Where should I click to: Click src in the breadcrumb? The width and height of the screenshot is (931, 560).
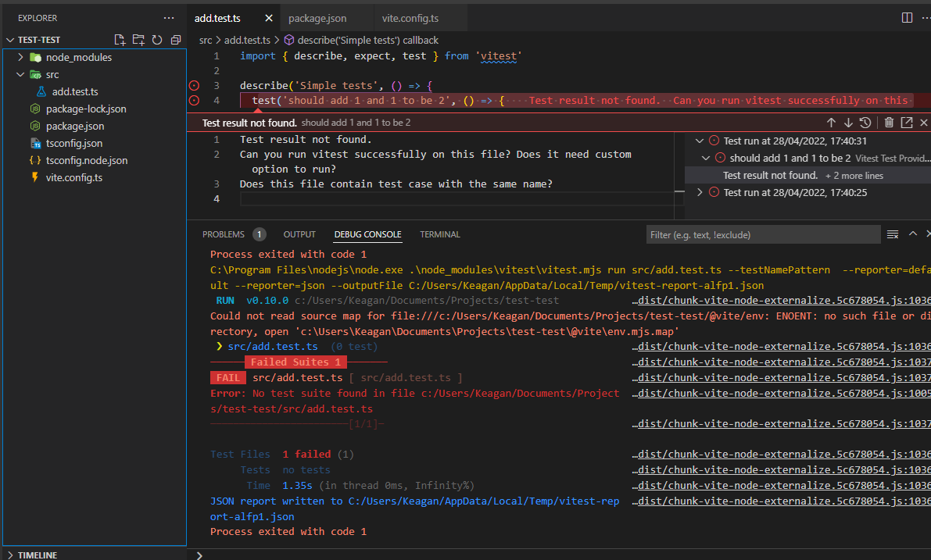[x=206, y=40]
